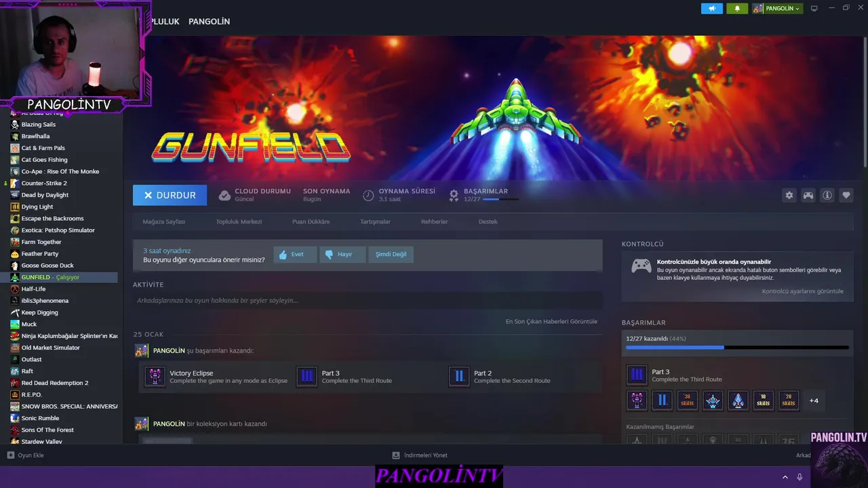
Task: Expand the system tray chevron
Action: click(x=785, y=477)
